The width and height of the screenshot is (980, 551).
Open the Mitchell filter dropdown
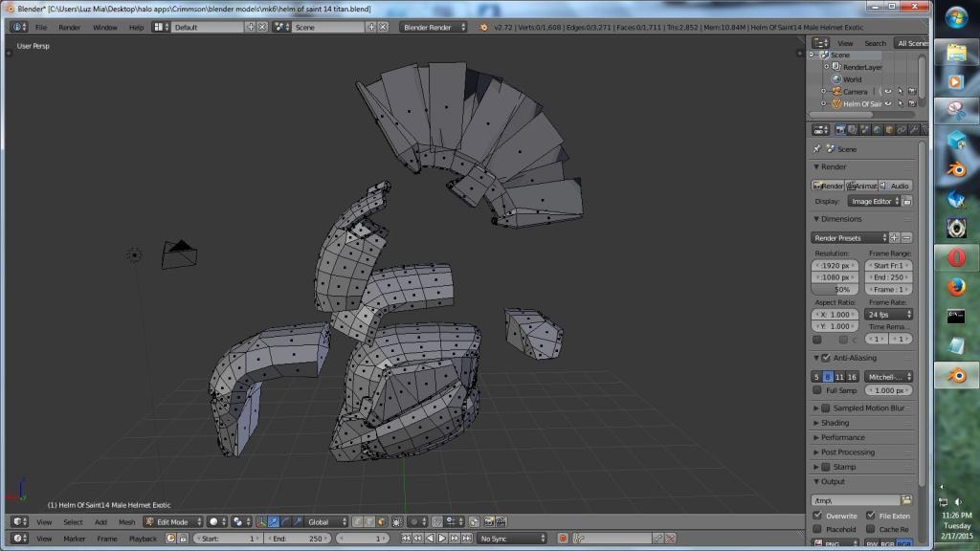coord(888,377)
